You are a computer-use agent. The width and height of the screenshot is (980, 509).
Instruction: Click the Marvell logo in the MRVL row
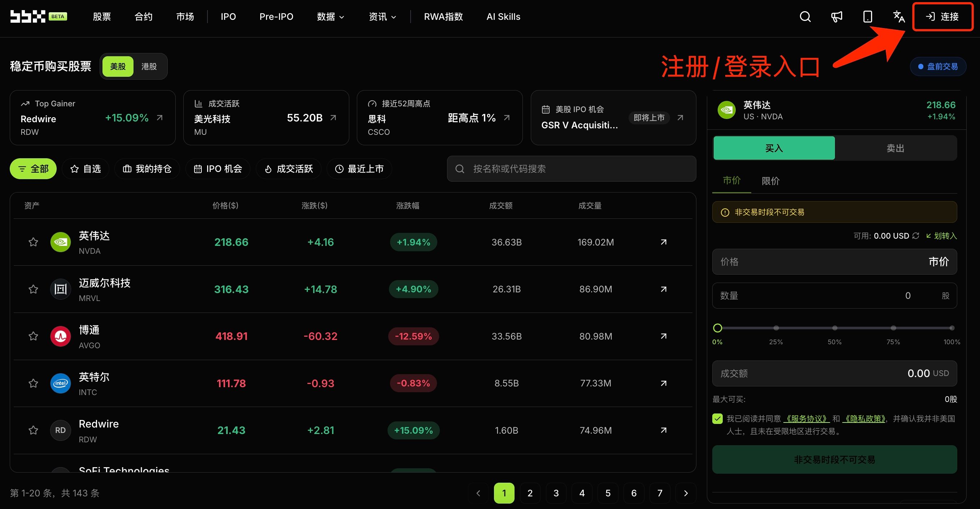pyautogui.click(x=61, y=289)
